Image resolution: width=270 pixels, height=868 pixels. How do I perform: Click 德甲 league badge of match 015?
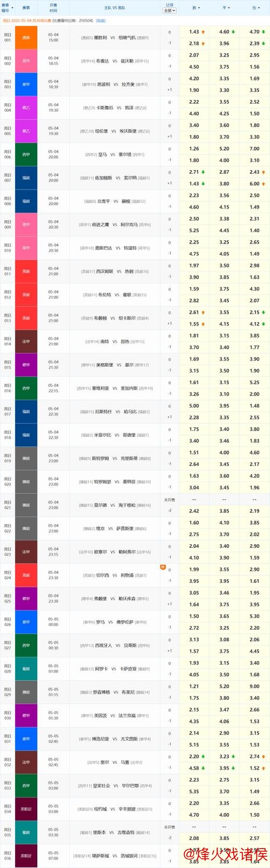pyautogui.click(x=26, y=365)
